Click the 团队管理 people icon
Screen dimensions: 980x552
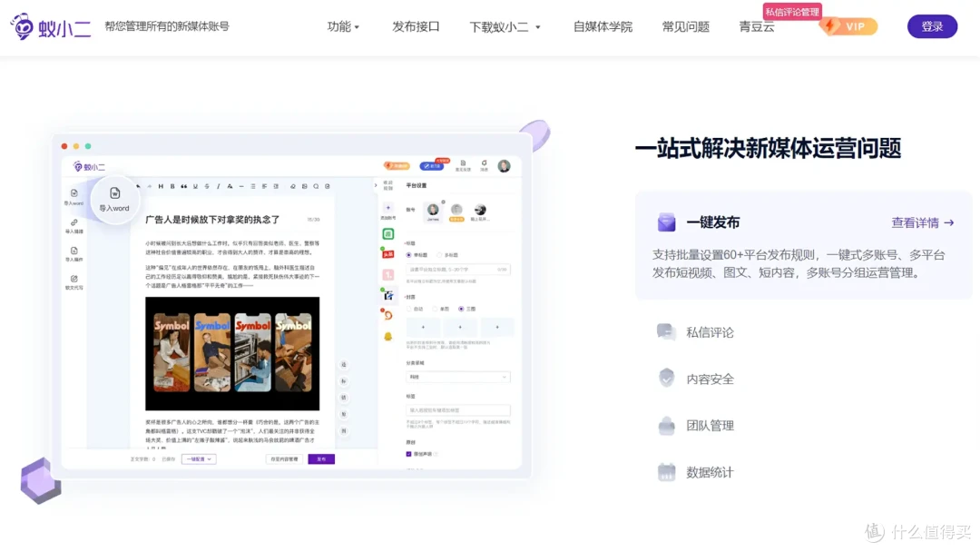click(666, 426)
